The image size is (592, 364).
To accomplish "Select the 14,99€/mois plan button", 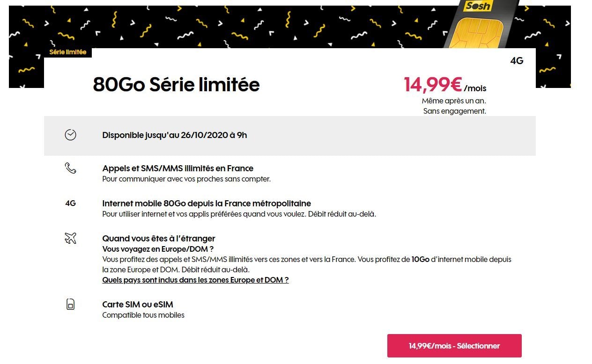I will [x=454, y=346].
